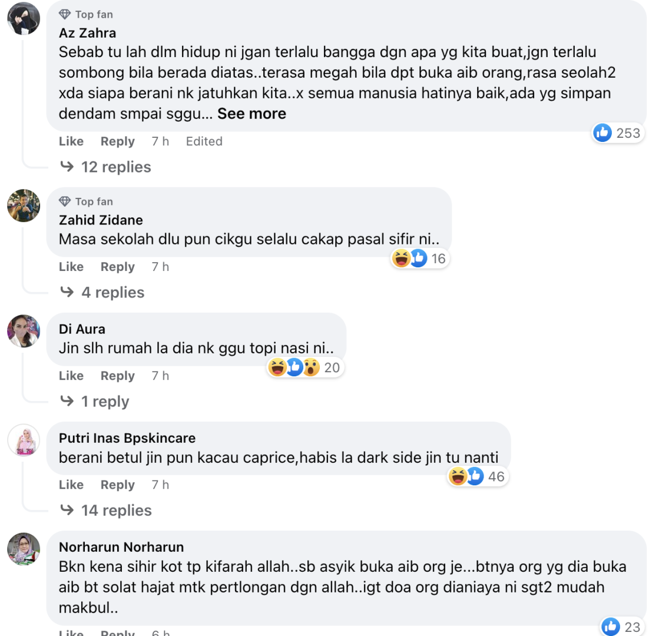Open the Norharun Norharun profile name link
The image size is (672, 636).
tap(121, 547)
